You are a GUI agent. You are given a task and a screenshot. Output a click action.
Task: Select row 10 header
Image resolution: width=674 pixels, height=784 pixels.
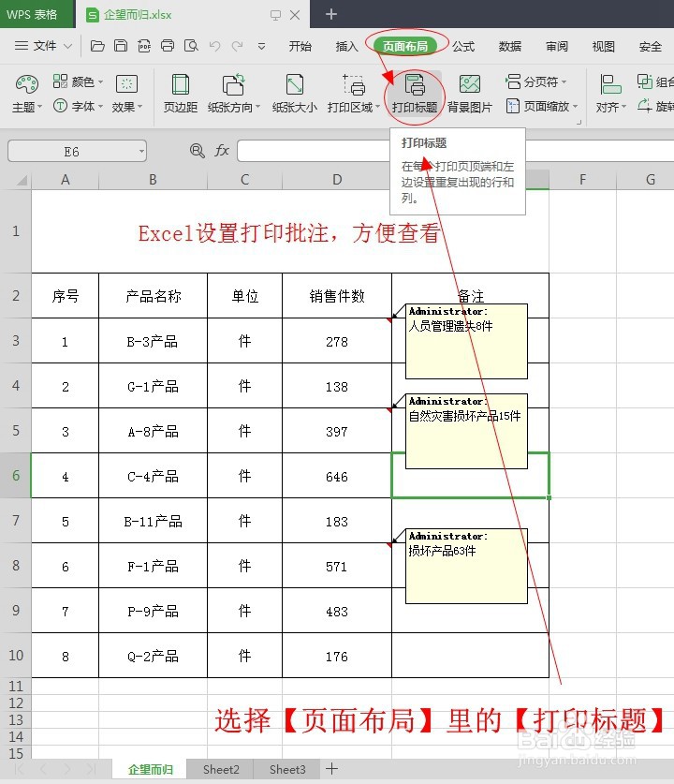16,655
